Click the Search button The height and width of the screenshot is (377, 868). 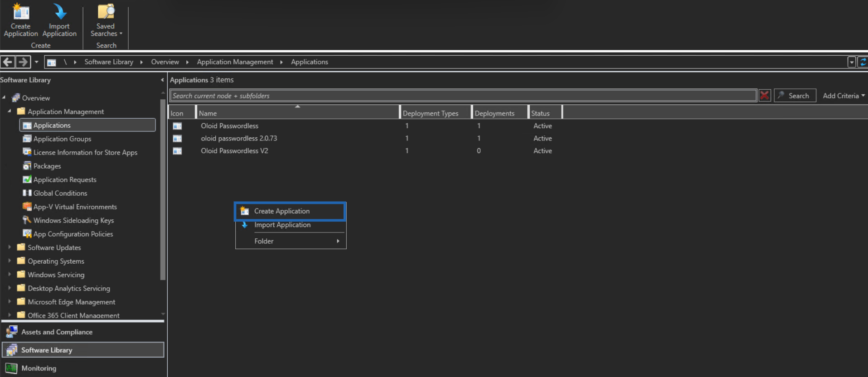[795, 96]
